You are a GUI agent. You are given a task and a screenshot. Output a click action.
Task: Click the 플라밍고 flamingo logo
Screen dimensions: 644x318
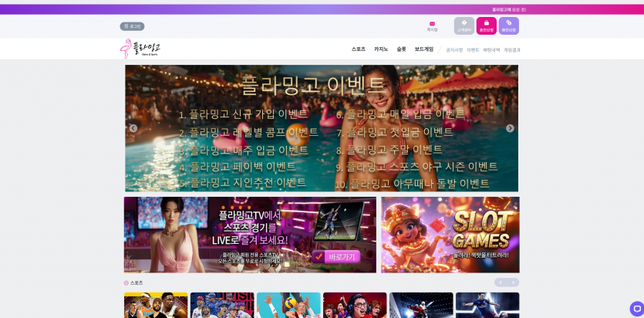pyautogui.click(x=140, y=49)
